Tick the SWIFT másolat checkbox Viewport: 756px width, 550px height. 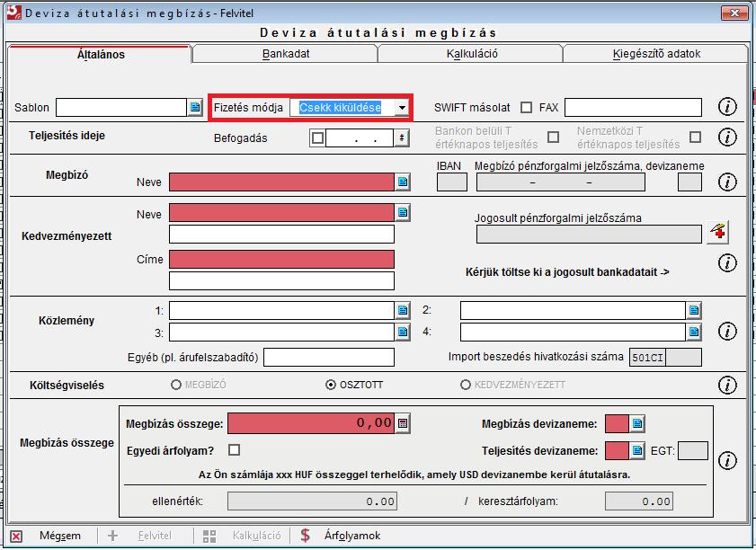point(527,107)
